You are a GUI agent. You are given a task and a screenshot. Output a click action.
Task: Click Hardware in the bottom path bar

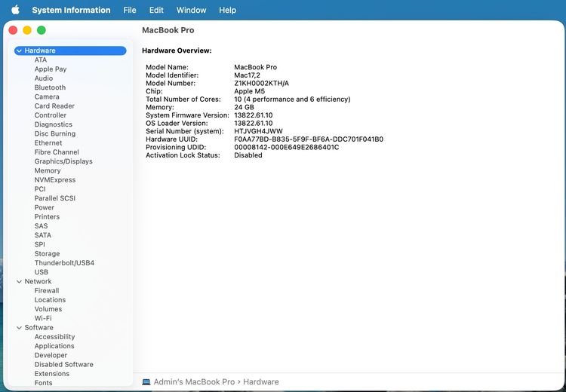[x=261, y=382]
